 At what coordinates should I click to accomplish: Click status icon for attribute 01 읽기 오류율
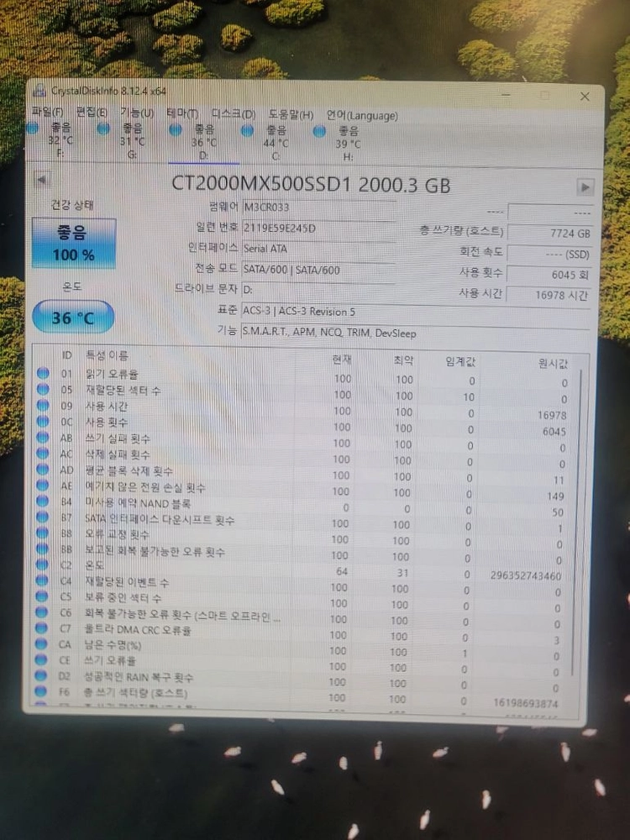(43, 374)
